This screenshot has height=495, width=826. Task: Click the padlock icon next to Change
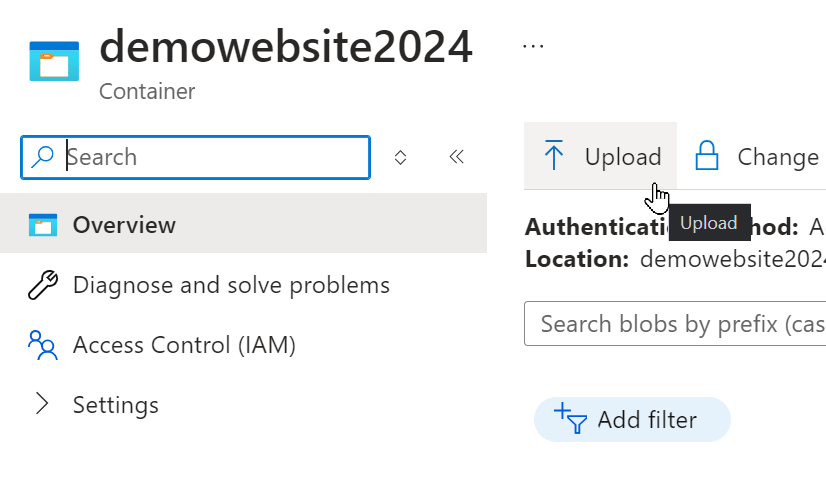[708, 157]
